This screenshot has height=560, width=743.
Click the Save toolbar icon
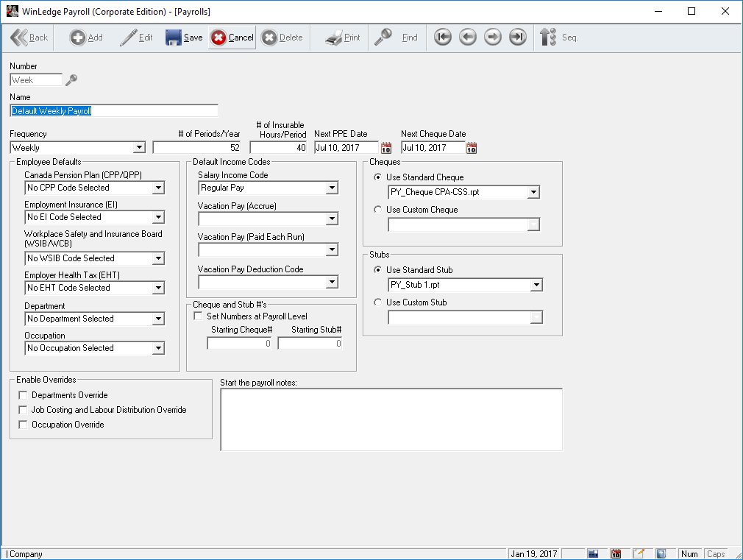coord(174,38)
